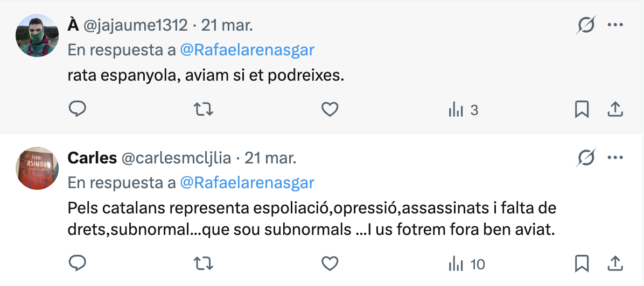Reply to Carles's tweet
Screen dimensions: 644x286
(78, 263)
